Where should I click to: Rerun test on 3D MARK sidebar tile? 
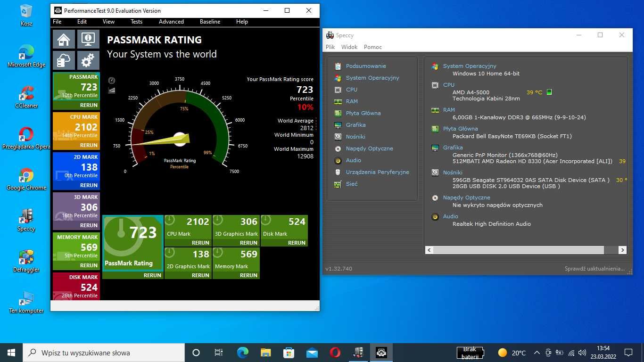pyautogui.click(x=89, y=225)
